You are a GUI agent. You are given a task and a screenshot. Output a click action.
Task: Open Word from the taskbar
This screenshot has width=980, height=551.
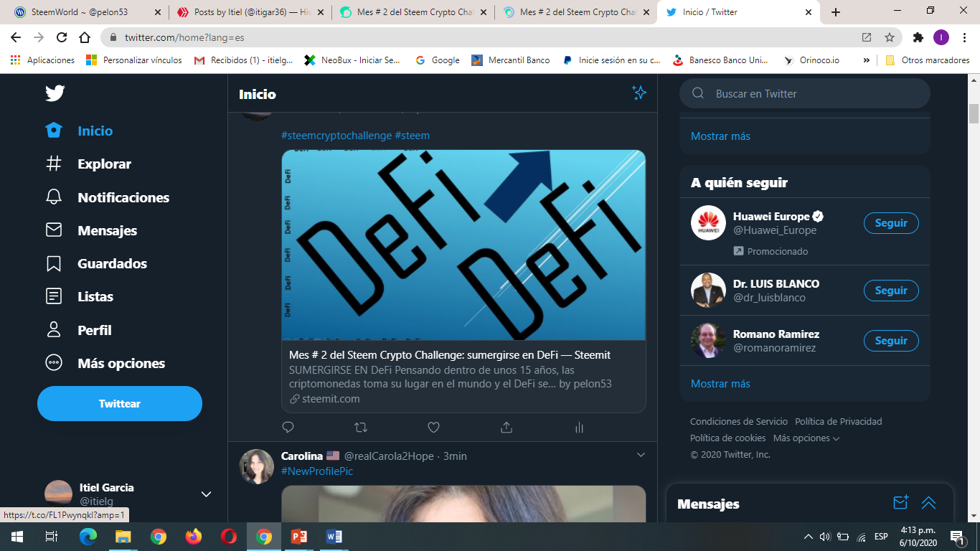pos(334,537)
